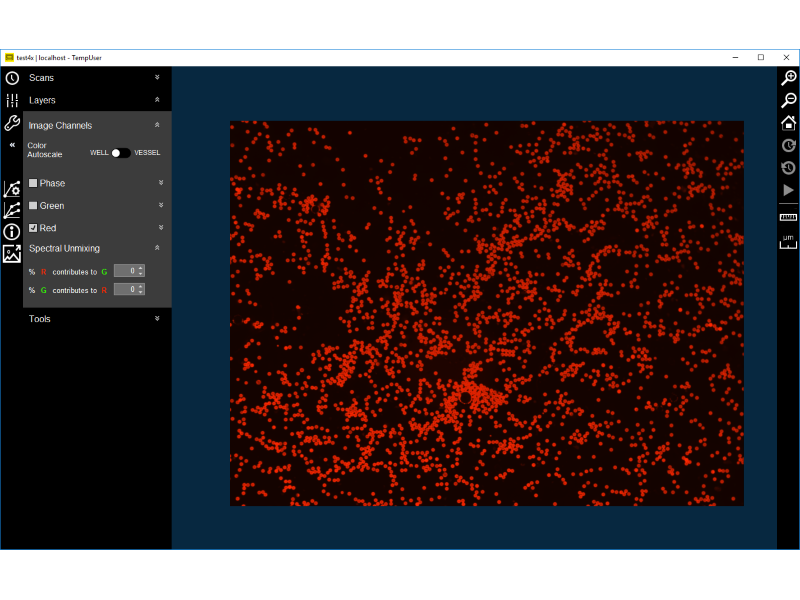This screenshot has width=800, height=600.
Task: Expand the Red channel settings chevron
Action: click(161, 227)
